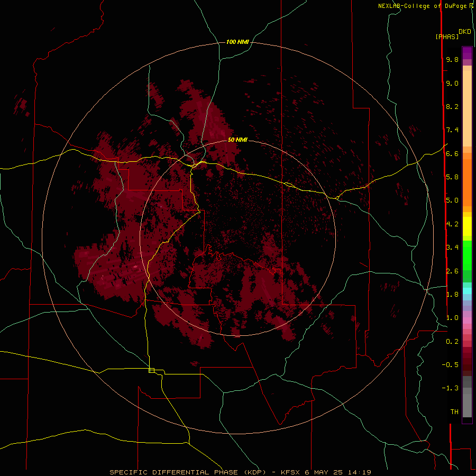Click the TH threshold label
This screenshot has width=476, height=476.
click(x=454, y=411)
